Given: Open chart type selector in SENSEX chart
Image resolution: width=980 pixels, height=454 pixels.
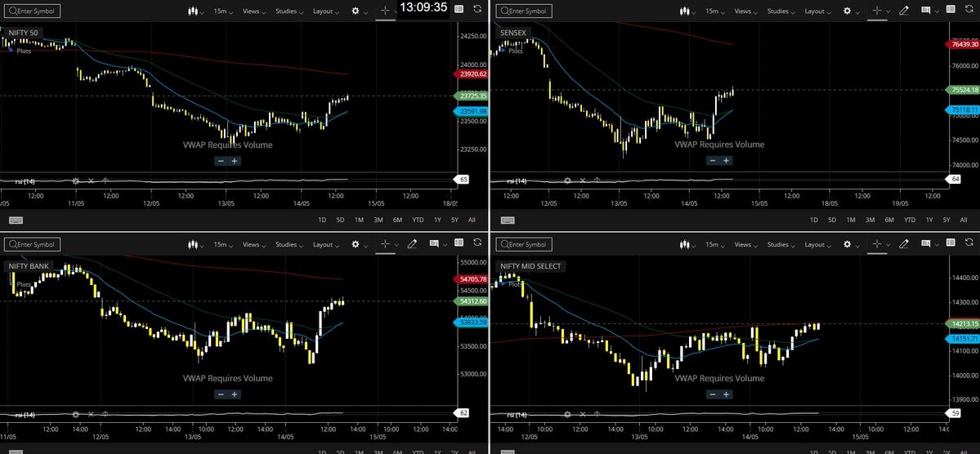Looking at the screenshot, I should (x=687, y=11).
